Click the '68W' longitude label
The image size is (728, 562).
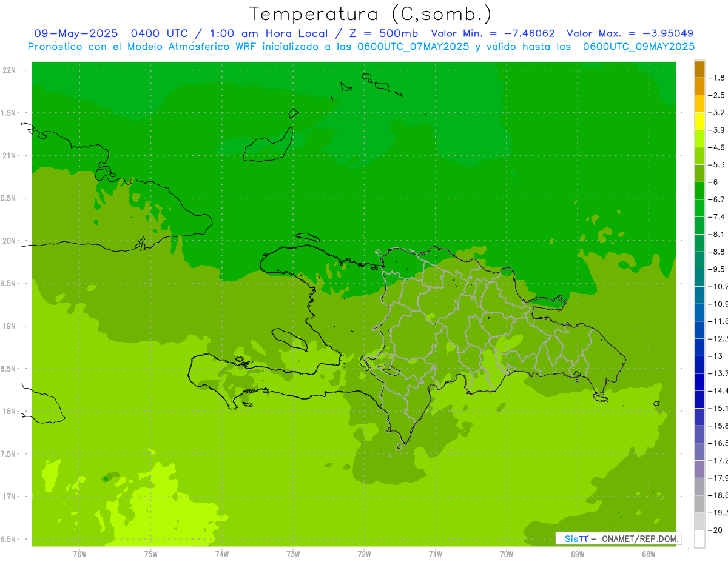[x=648, y=554]
